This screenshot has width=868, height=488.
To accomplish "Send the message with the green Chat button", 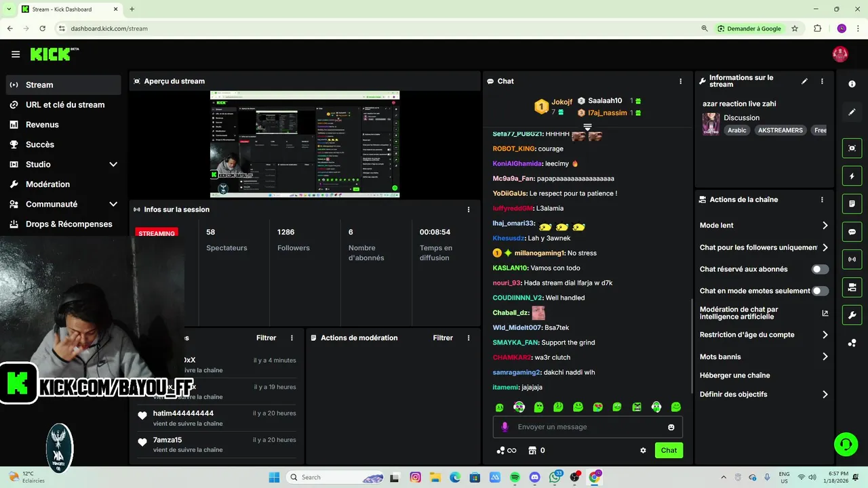I will [669, 450].
